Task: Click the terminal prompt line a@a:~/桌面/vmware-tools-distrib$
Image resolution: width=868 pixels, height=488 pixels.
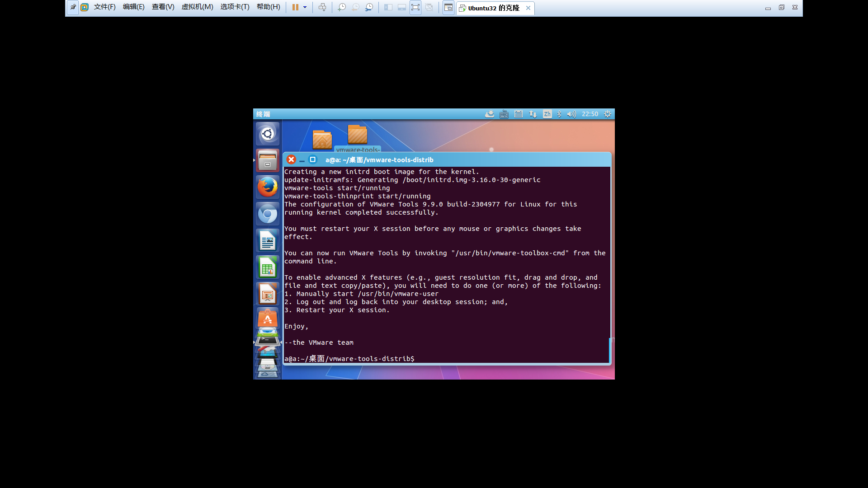Action: coord(349,359)
